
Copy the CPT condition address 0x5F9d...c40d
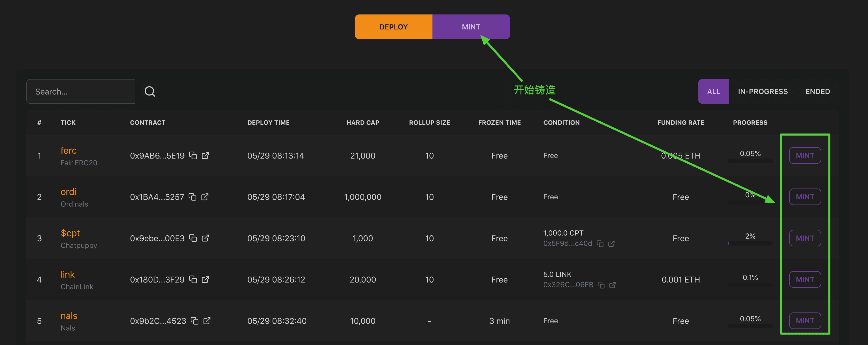(600, 244)
